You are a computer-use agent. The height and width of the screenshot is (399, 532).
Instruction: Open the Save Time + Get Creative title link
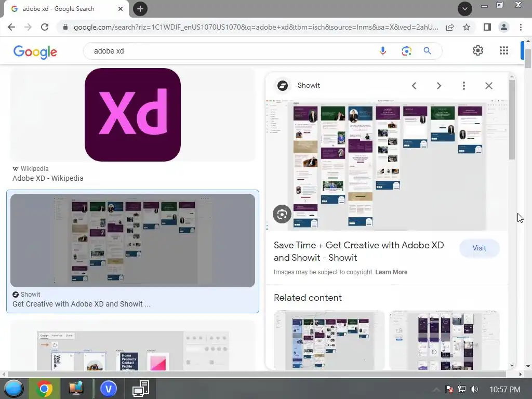tap(358, 251)
